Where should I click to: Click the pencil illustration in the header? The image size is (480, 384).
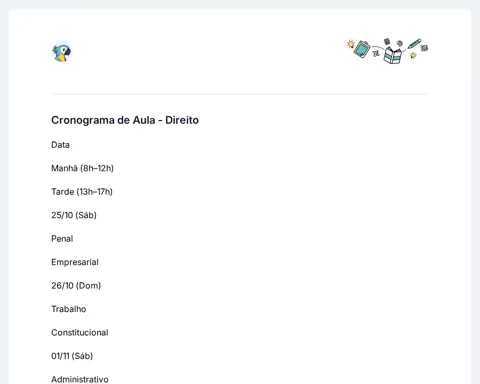(x=414, y=44)
